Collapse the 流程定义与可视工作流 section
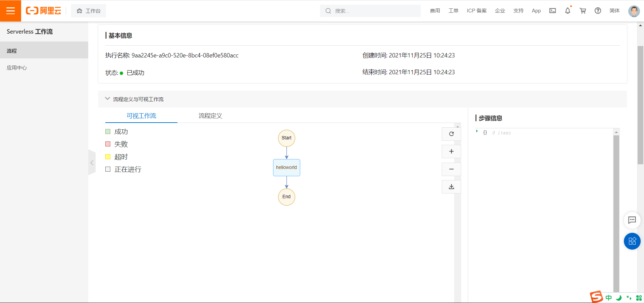644x303 pixels. pos(107,98)
